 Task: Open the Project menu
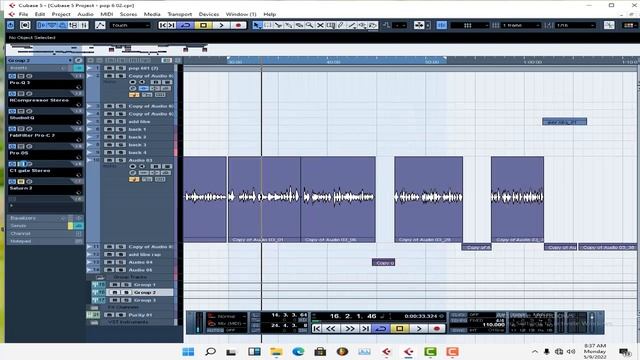point(61,14)
